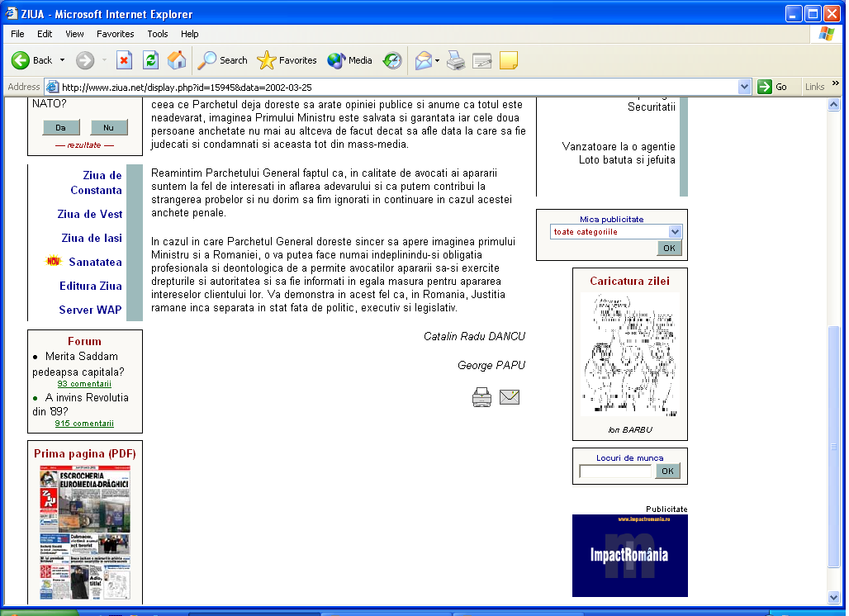Open the '93 comentarii' forum link

click(x=84, y=384)
